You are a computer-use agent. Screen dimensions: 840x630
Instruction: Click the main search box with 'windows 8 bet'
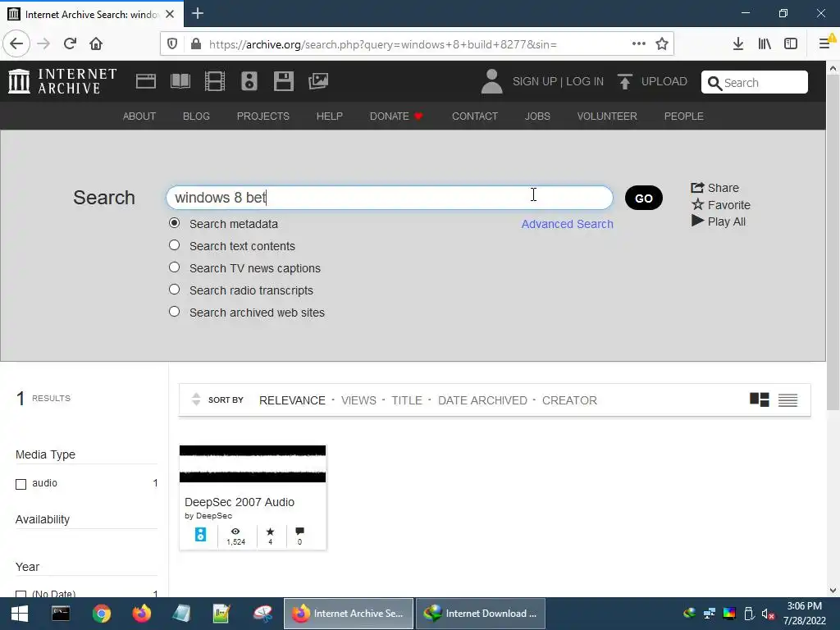(390, 198)
